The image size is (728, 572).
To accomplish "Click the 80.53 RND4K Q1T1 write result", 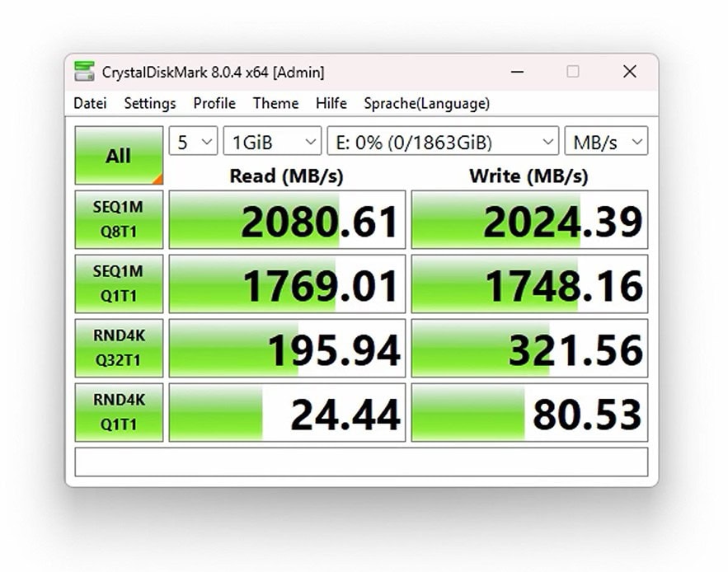I will tap(529, 412).
